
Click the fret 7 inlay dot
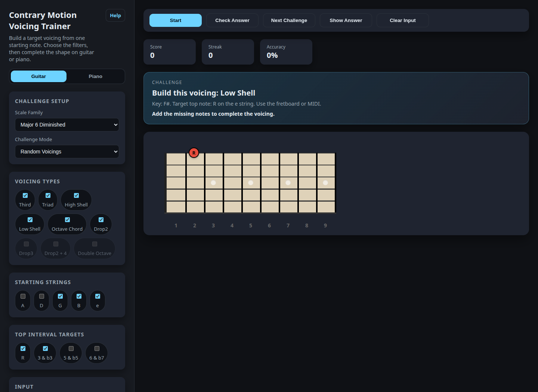point(288,183)
